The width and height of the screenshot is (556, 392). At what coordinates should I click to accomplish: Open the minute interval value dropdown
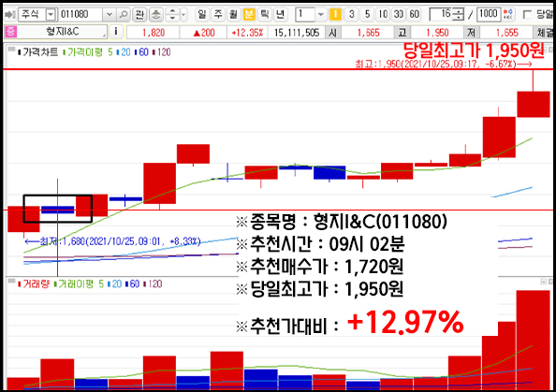pos(320,15)
